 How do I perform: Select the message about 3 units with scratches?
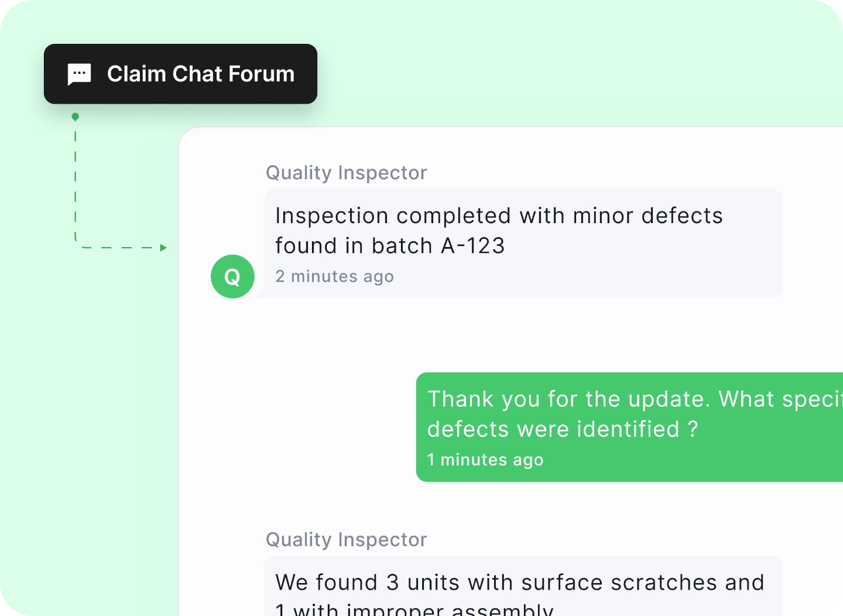pos(523,586)
